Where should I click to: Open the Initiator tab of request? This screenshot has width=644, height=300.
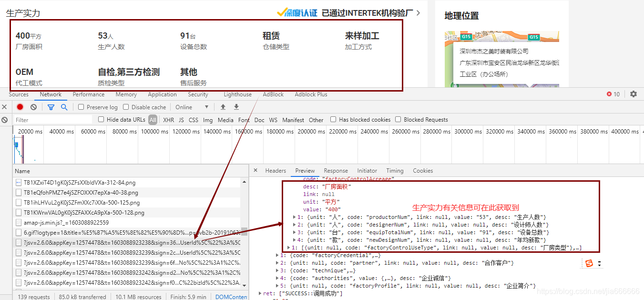[367, 171]
